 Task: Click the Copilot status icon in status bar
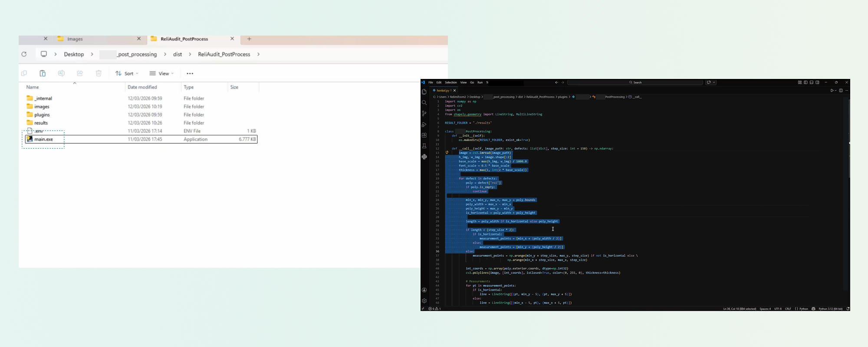813,309
